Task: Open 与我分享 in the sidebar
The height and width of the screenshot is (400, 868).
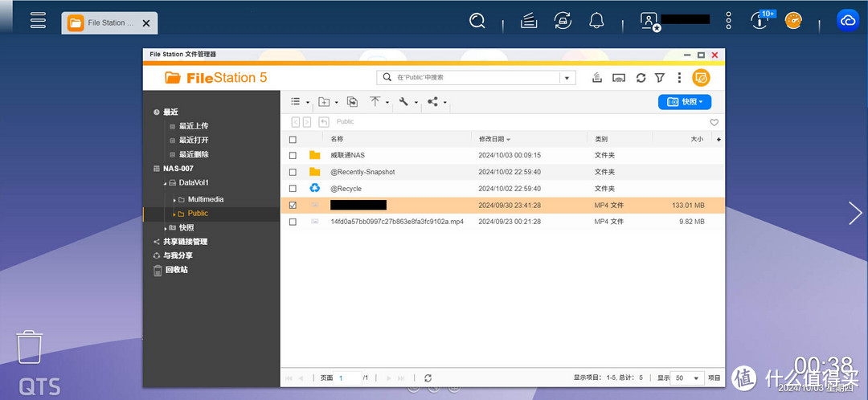Action: pos(178,256)
